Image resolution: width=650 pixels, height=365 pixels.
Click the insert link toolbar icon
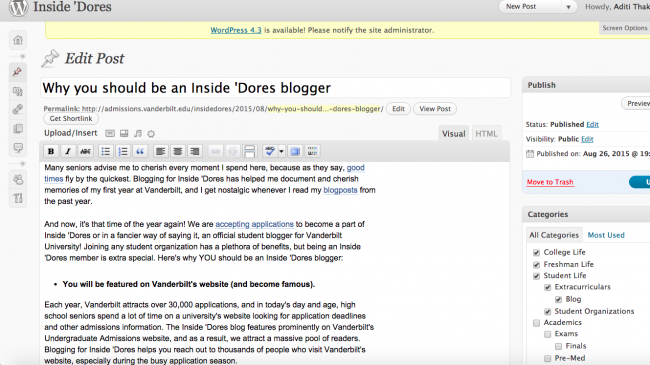tap(216, 151)
